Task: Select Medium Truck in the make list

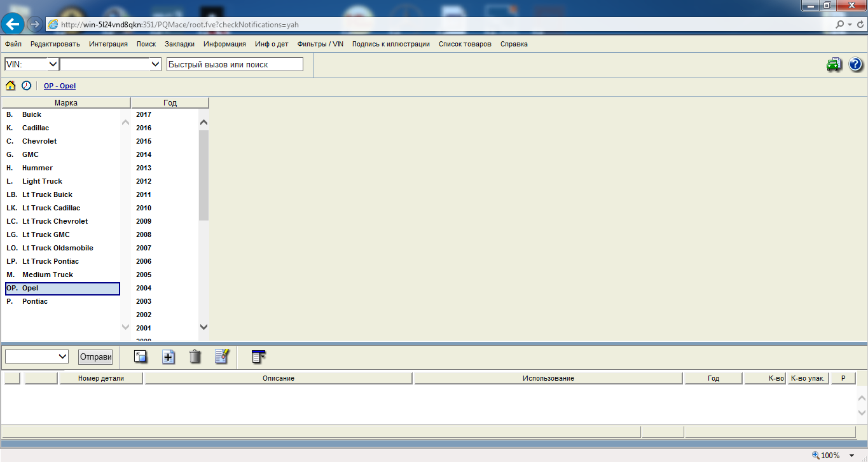Action: [62, 275]
